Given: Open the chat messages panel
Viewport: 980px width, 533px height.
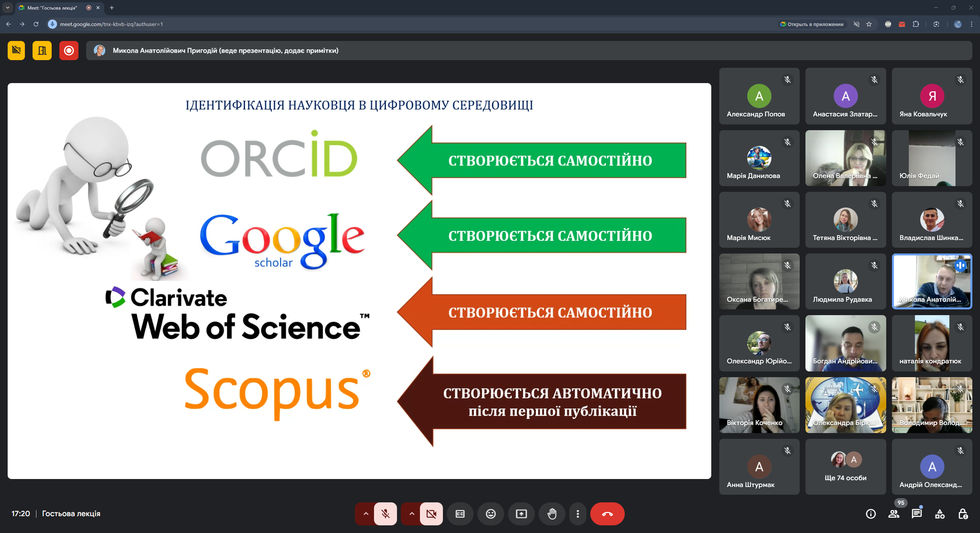Looking at the screenshot, I should click(917, 514).
